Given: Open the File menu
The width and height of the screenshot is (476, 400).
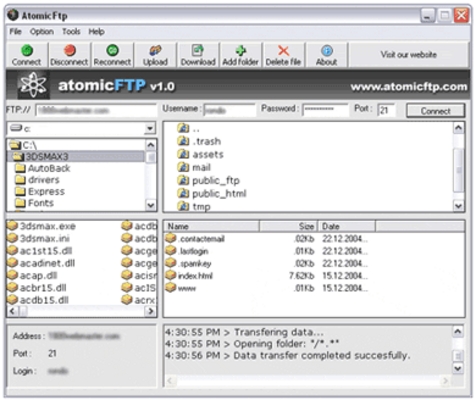Looking at the screenshot, I should 15,32.
